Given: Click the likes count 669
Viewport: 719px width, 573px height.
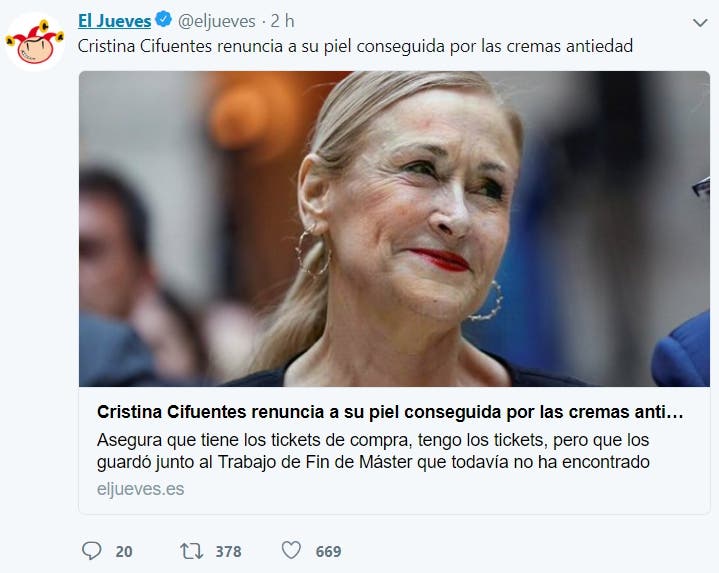Looking at the screenshot, I should [328, 551].
